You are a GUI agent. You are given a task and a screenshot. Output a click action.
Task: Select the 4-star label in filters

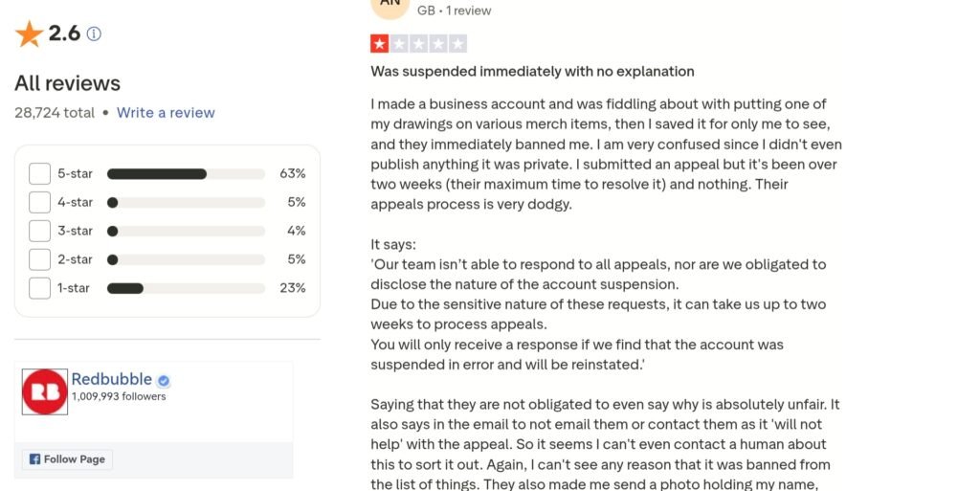pos(75,202)
